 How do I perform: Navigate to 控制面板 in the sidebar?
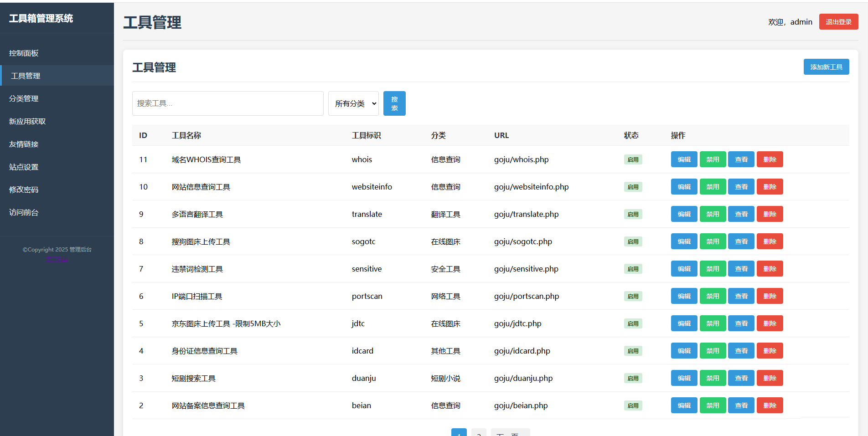(x=24, y=53)
